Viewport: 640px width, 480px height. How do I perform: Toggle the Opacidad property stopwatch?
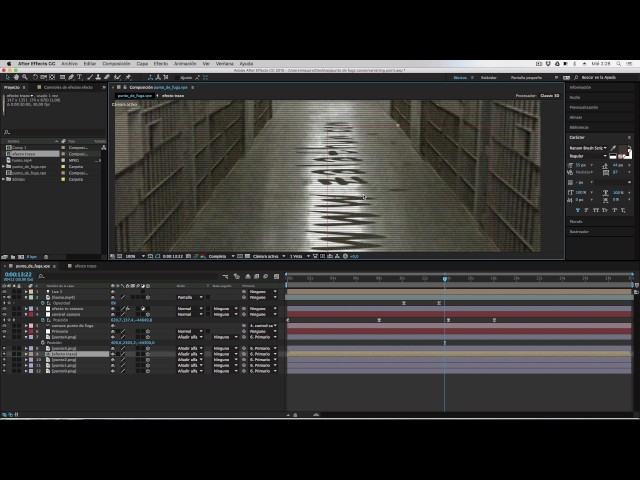43,303
